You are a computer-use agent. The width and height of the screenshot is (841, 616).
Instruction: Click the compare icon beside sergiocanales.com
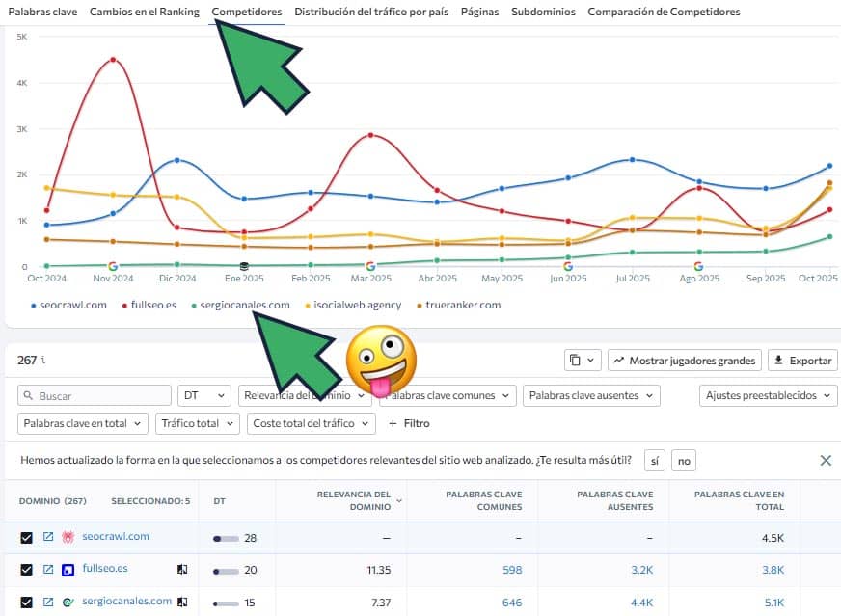pyautogui.click(x=182, y=603)
